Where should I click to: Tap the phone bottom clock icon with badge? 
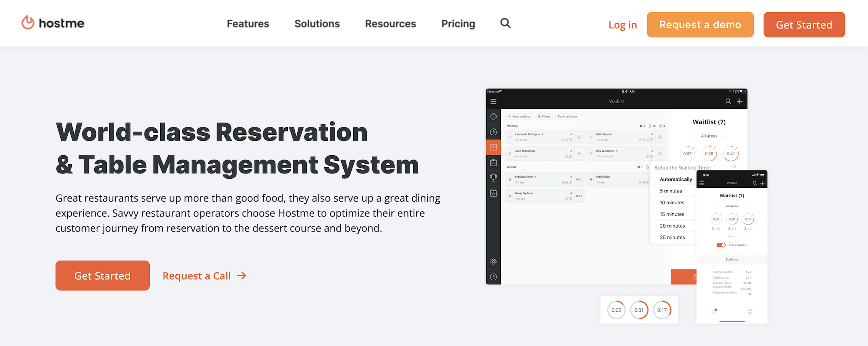pos(715,311)
